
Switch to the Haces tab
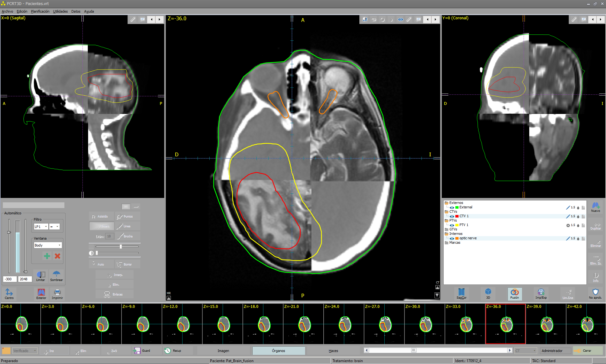pos(333,351)
